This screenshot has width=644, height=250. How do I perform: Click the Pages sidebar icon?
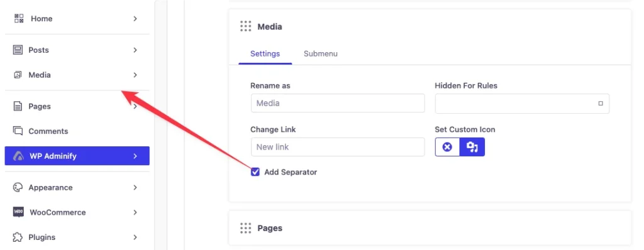18,106
